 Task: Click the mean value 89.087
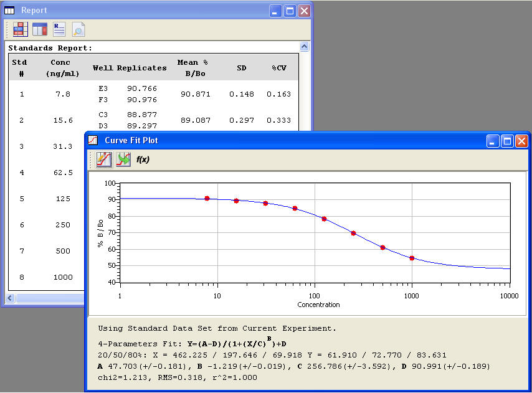pos(196,120)
